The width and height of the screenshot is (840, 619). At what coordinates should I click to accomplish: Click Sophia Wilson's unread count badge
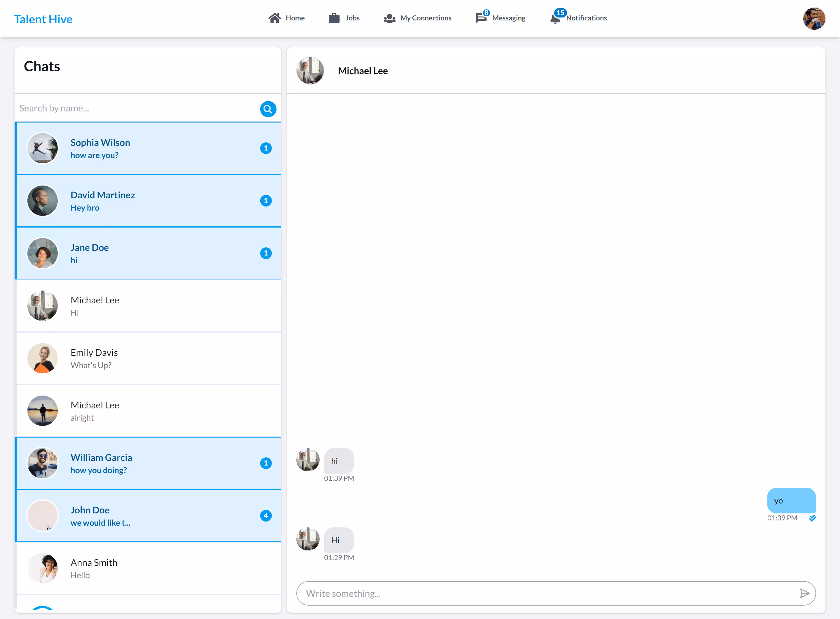[266, 148]
